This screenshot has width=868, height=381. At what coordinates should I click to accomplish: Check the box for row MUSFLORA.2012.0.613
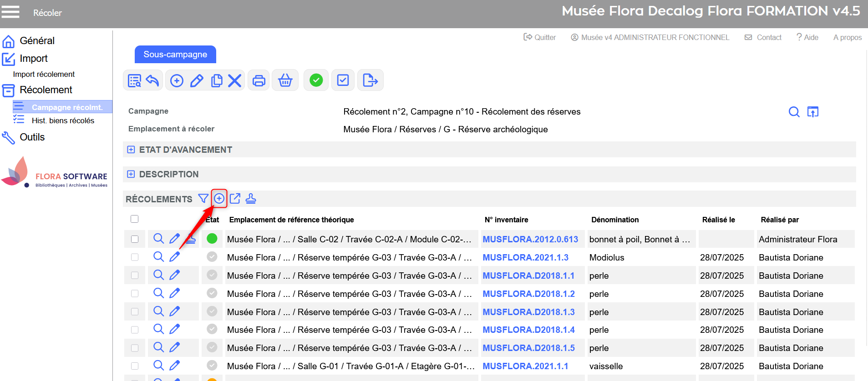[x=135, y=239]
